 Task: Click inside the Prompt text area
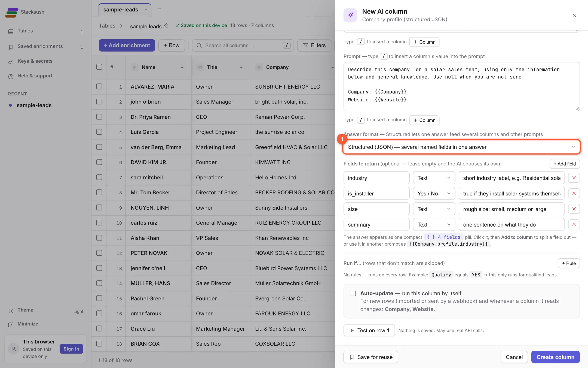[461, 87]
